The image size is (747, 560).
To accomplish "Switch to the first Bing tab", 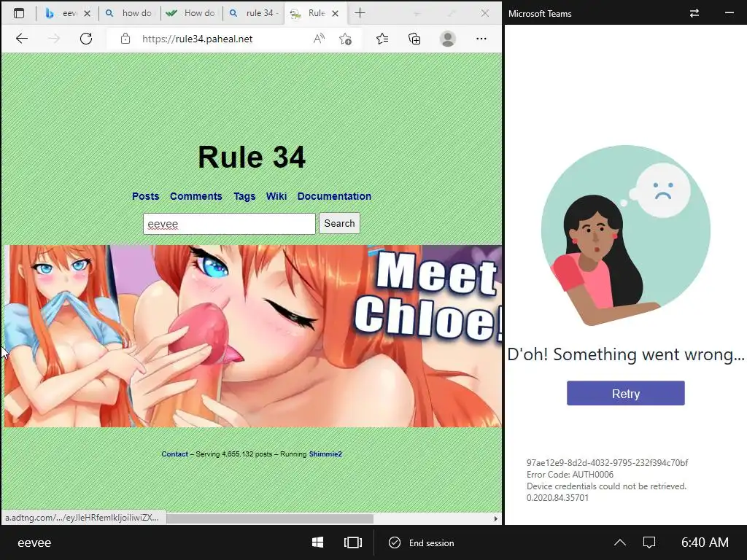I will point(63,13).
